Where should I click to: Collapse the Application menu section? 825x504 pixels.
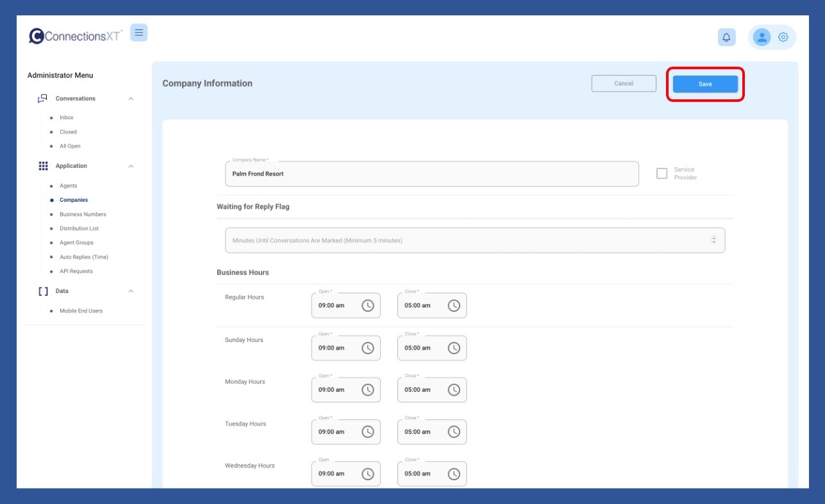coord(131,166)
